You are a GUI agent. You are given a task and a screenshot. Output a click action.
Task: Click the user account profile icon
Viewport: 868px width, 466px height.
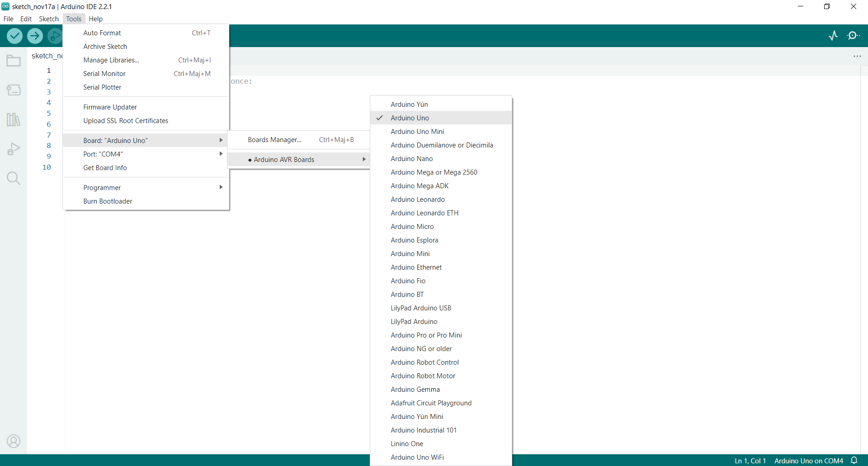14,441
